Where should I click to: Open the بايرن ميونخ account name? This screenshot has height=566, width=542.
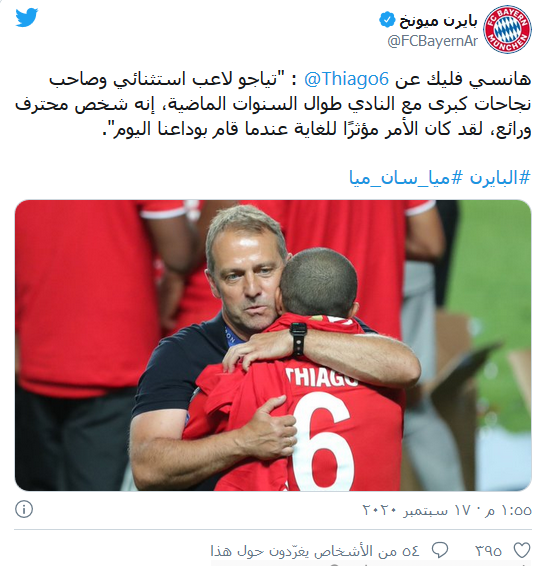click(x=438, y=21)
